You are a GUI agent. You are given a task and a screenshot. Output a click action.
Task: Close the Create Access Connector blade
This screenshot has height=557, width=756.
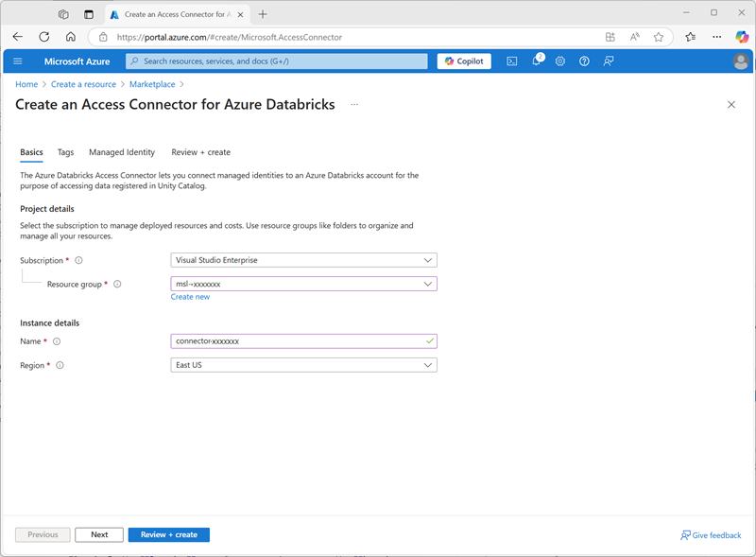click(x=730, y=105)
